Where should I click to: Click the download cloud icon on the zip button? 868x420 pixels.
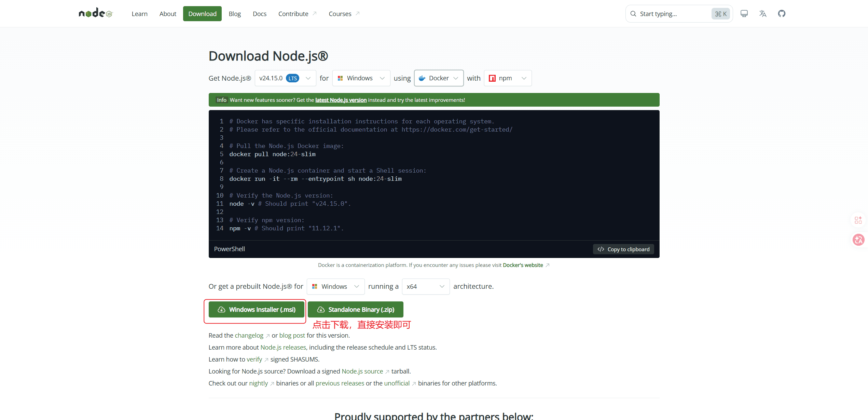(321, 310)
